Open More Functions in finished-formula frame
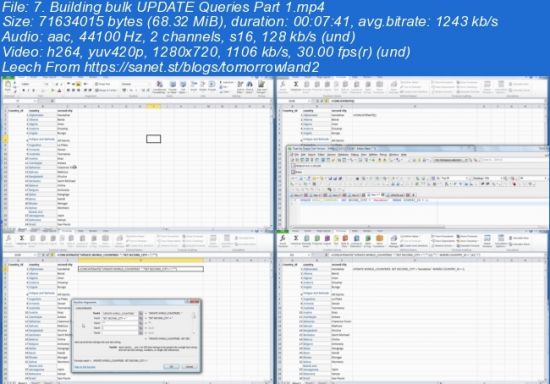The image size is (550, 384). (x=379, y=240)
